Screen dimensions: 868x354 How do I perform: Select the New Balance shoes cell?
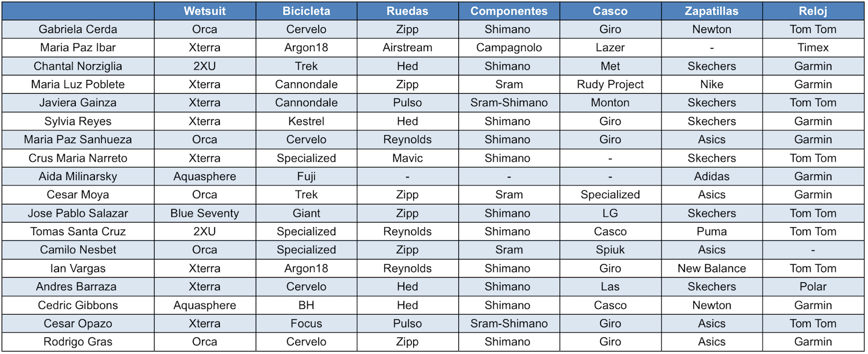[712, 269]
